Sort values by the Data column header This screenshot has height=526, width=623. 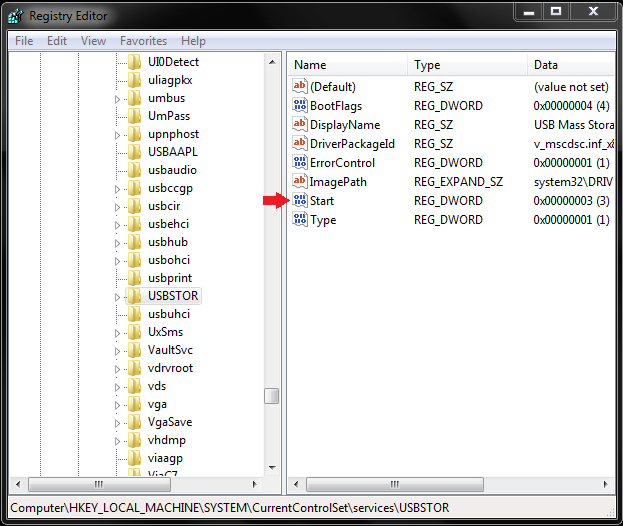(x=571, y=65)
